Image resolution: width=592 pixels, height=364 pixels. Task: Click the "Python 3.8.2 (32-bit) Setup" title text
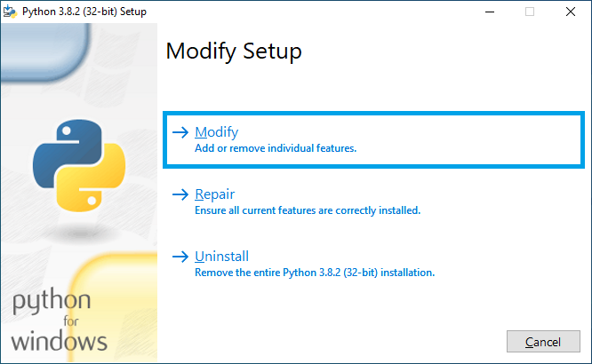tap(84, 12)
